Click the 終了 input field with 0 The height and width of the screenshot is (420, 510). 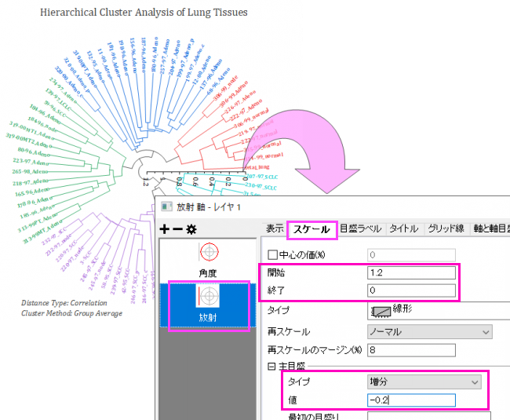point(411,290)
